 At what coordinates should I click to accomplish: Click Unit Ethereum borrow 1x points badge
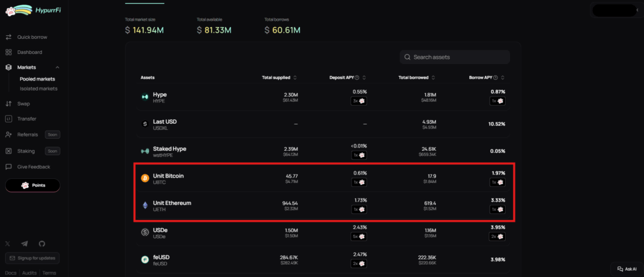click(497, 209)
